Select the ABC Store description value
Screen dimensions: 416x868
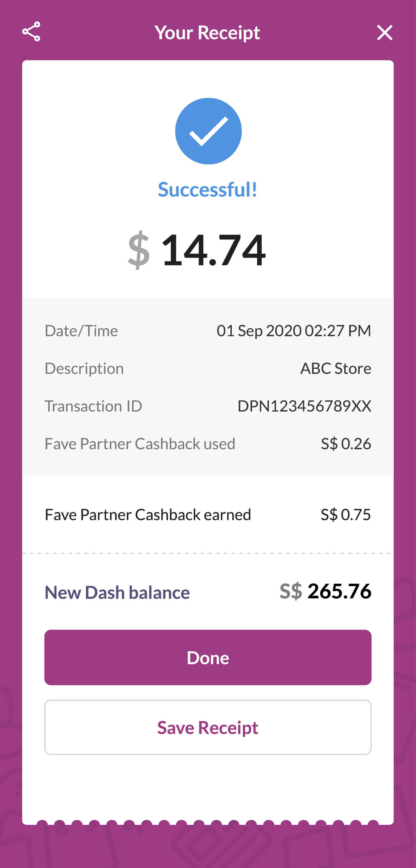point(335,368)
